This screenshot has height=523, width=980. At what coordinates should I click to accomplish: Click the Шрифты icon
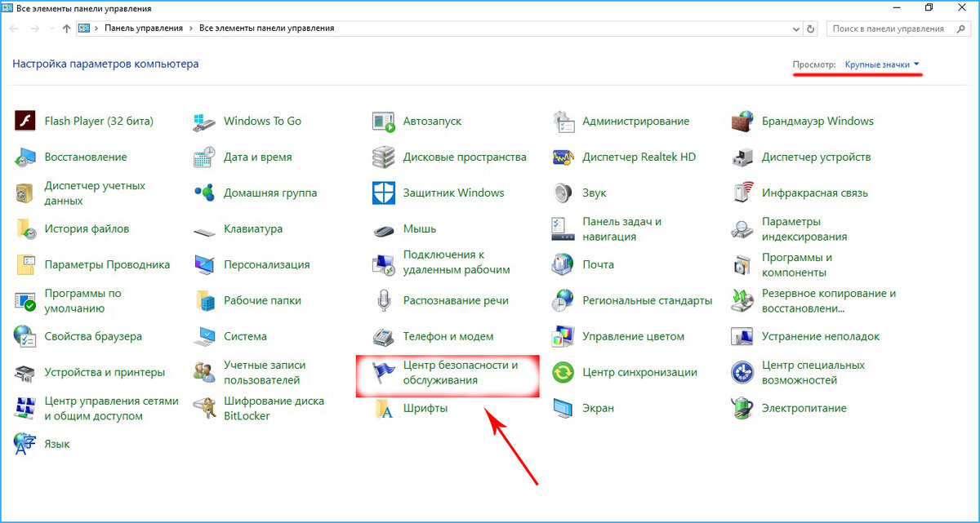tap(384, 408)
